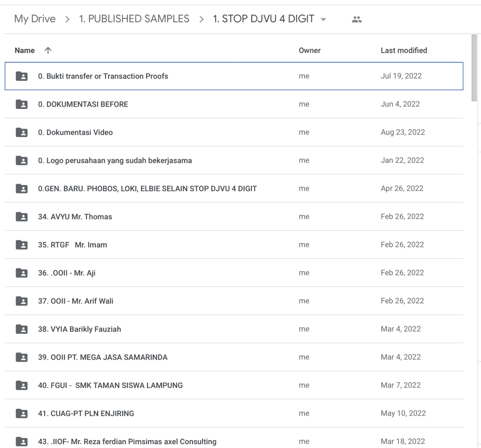Select '40. FGUI - SMK TAMAN SISWA LAMPUNG' folder
Viewport: 481px width, 448px height.
tap(110, 386)
